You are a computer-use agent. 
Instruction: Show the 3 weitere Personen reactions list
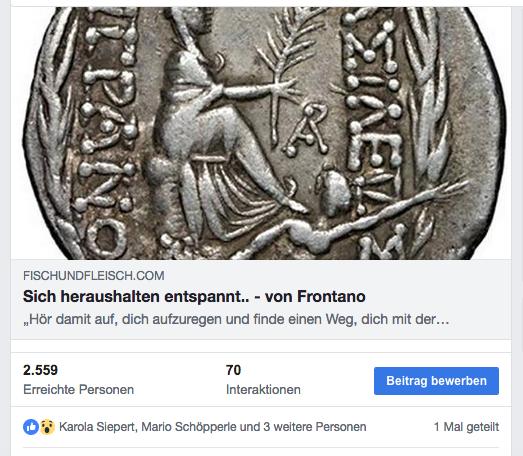coord(315,427)
